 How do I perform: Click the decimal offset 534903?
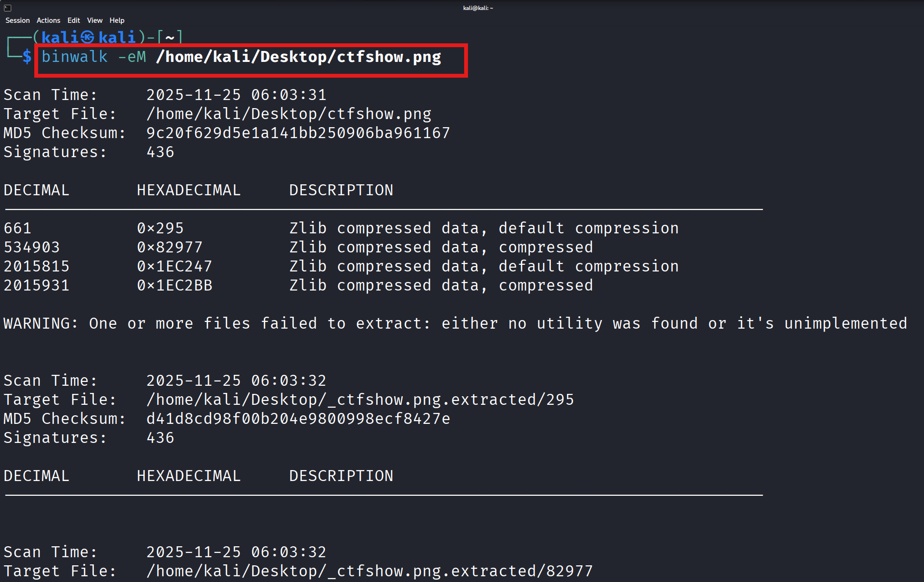coord(32,247)
